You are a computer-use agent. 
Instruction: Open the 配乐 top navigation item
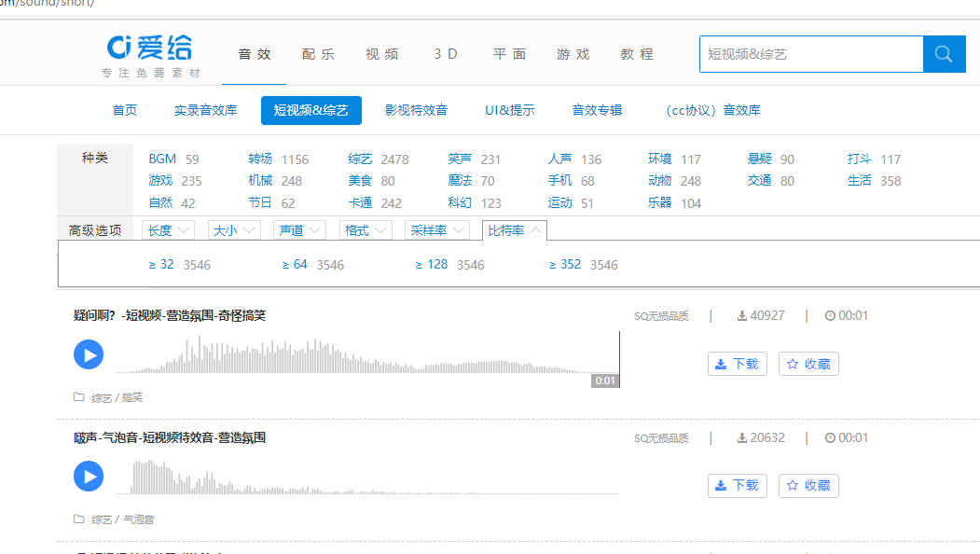[x=318, y=54]
